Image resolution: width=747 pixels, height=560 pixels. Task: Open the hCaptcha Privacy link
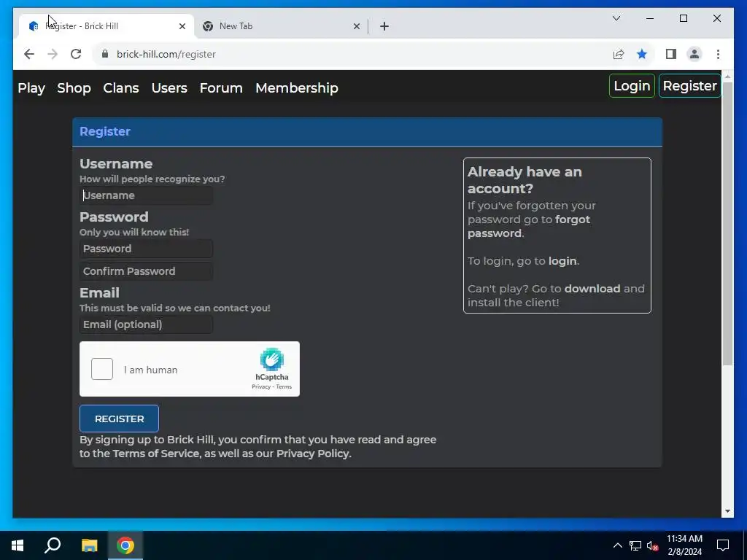click(261, 386)
